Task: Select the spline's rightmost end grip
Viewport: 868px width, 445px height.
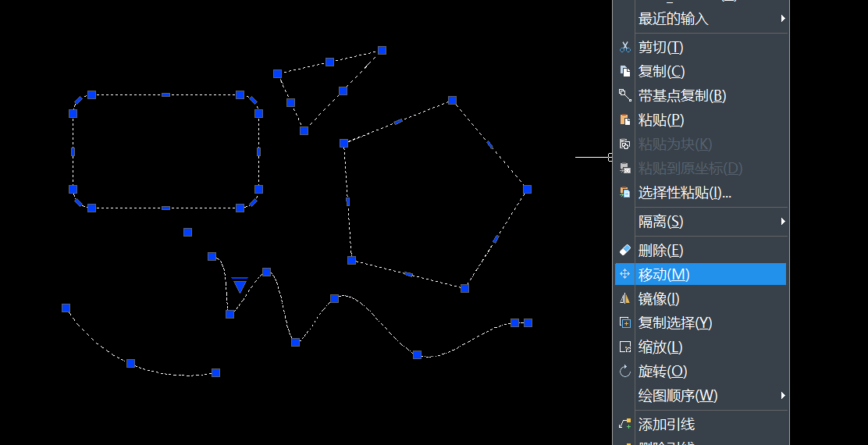Action: click(x=528, y=322)
